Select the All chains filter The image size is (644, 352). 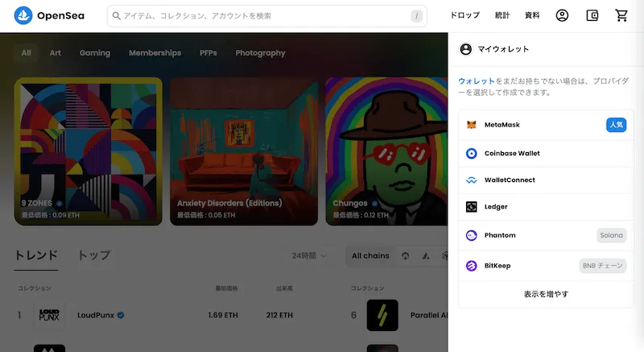click(x=370, y=256)
